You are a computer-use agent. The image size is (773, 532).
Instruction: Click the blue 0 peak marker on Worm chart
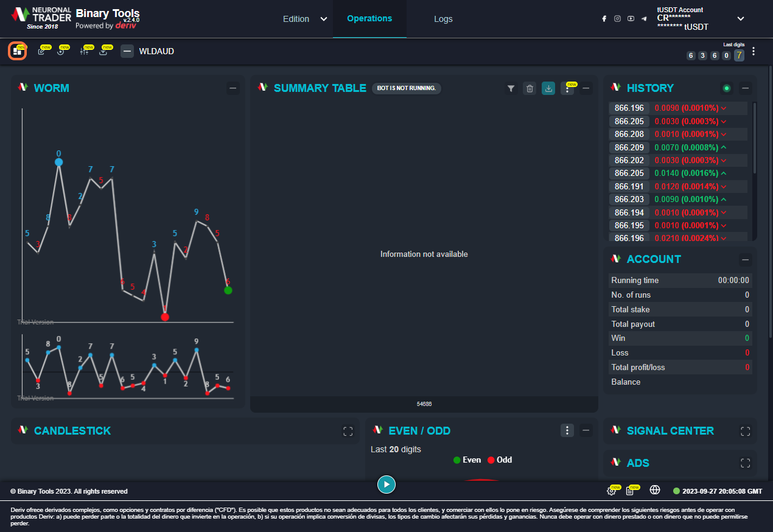pos(58,162)
